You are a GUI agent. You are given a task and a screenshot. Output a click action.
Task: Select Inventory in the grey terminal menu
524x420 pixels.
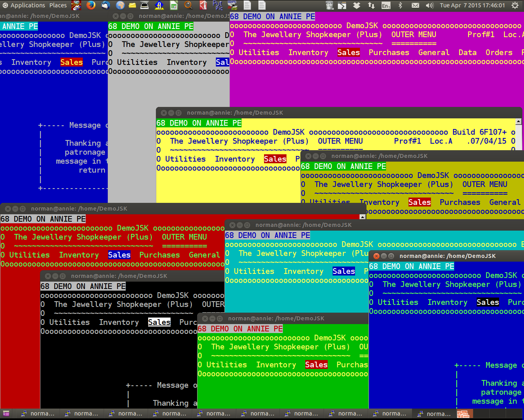tap(187, 62)
